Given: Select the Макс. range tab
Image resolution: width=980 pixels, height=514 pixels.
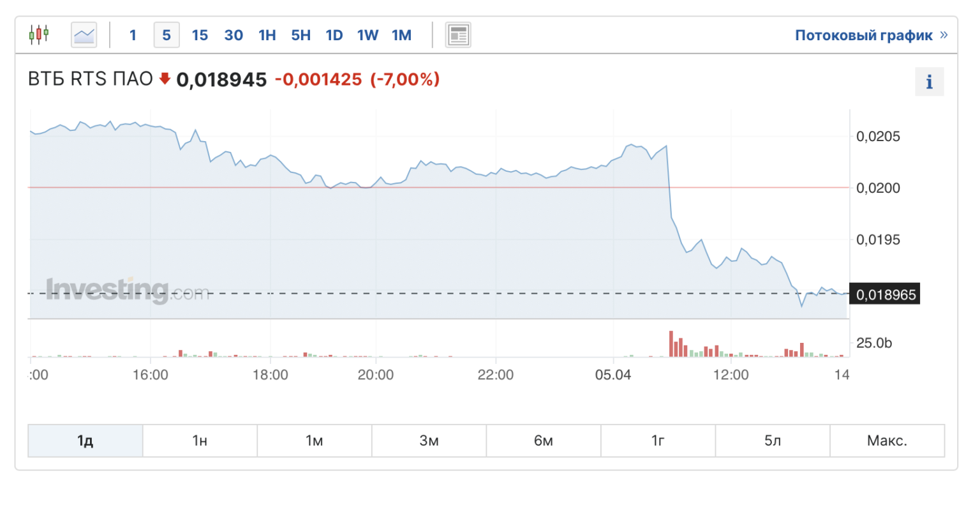Looking at the screenshot, I should [x=887, y=441].
